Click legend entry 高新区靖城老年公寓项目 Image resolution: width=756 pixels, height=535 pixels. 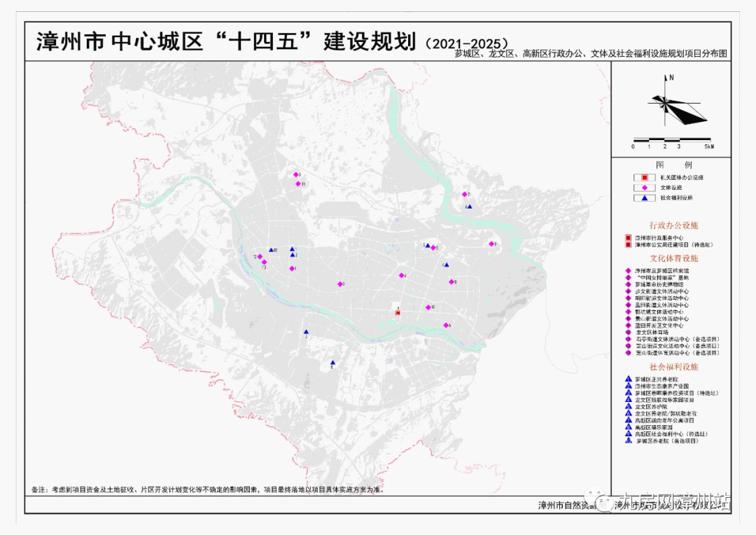(664, 420)
